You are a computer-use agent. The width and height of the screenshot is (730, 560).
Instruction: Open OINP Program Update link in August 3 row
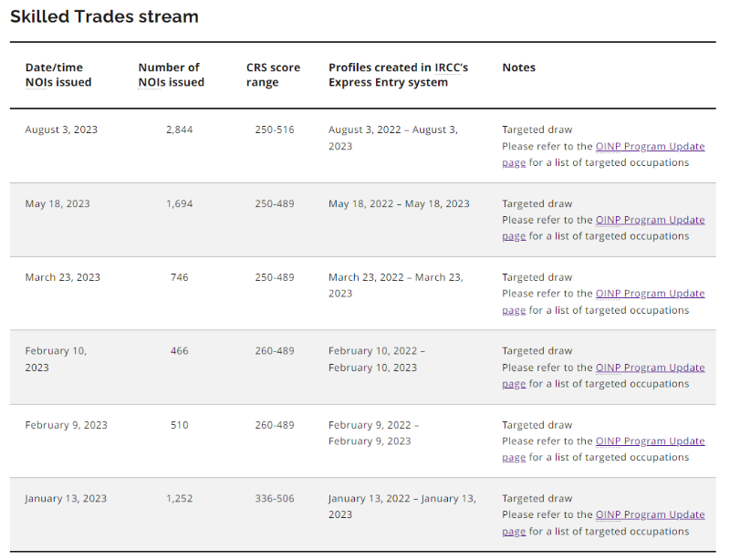[x=650, y=146]
